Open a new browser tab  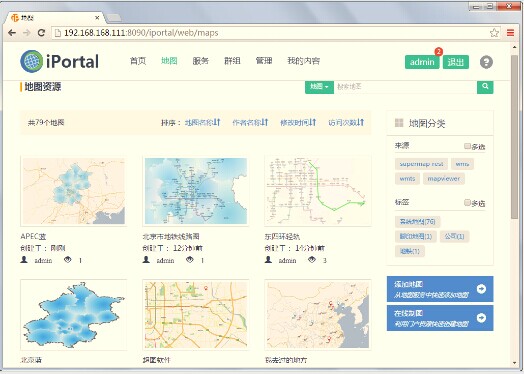(x=114, y=18)
